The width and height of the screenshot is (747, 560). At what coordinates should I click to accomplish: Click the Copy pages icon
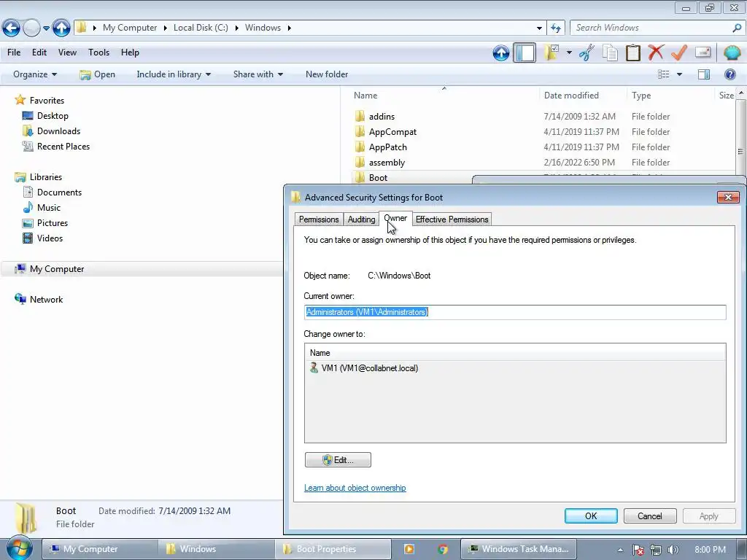[x=610, y=52]
